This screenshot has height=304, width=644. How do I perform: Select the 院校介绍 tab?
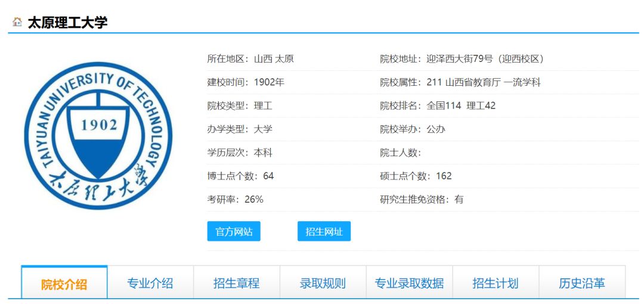point(64,283)
